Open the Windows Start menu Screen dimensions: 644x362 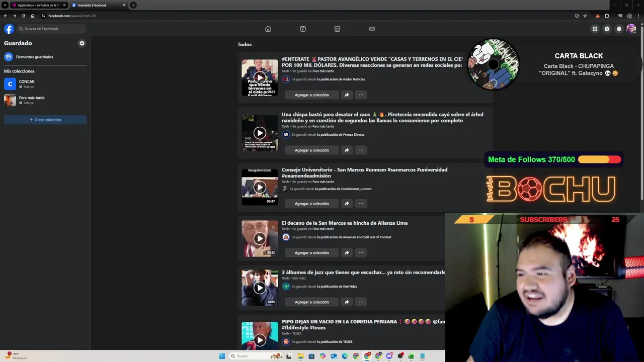tap(222, 356)
